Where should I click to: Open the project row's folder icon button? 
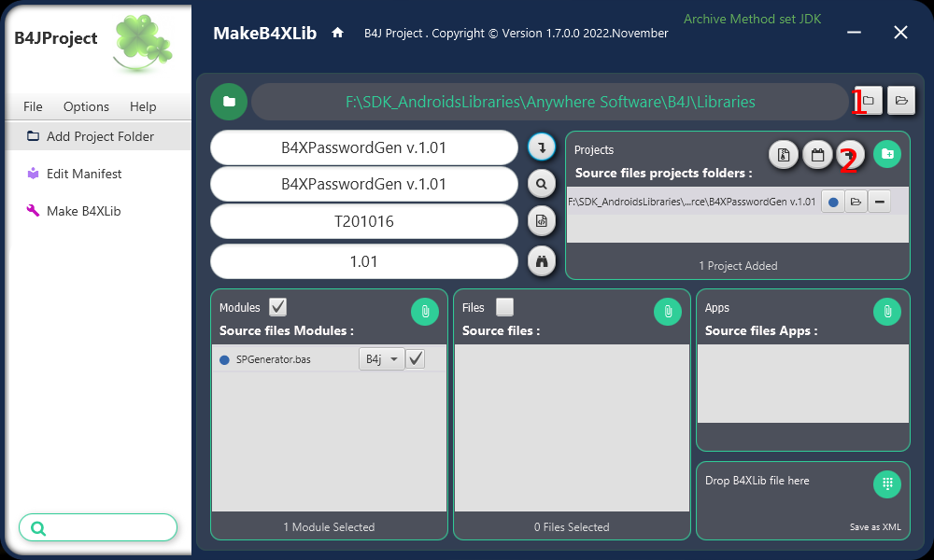pos(856,202)
